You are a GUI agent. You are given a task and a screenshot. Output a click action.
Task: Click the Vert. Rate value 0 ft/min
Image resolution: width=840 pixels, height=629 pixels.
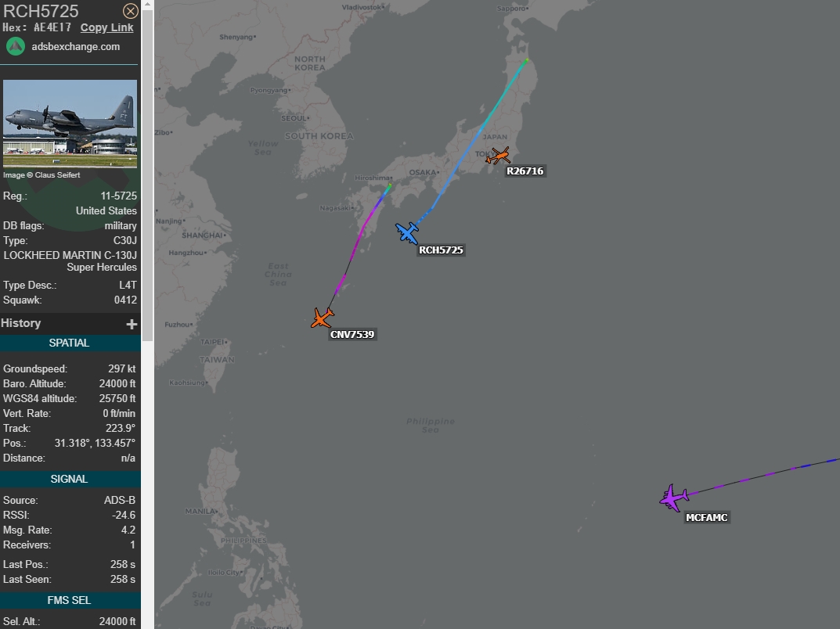click(x=119, y=414)
